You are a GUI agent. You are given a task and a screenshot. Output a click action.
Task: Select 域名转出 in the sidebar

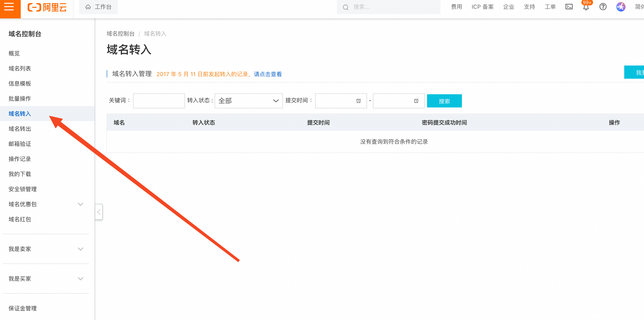(20, 129)
